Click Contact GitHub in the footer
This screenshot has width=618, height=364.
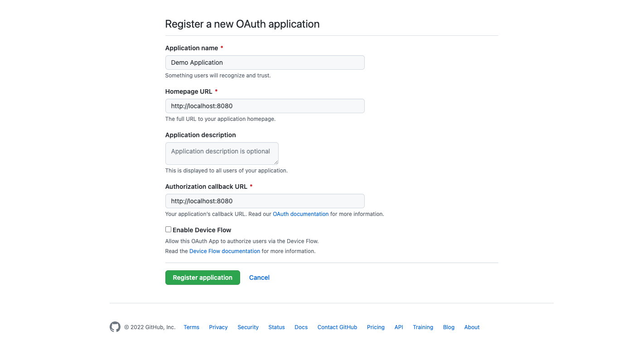337,327
